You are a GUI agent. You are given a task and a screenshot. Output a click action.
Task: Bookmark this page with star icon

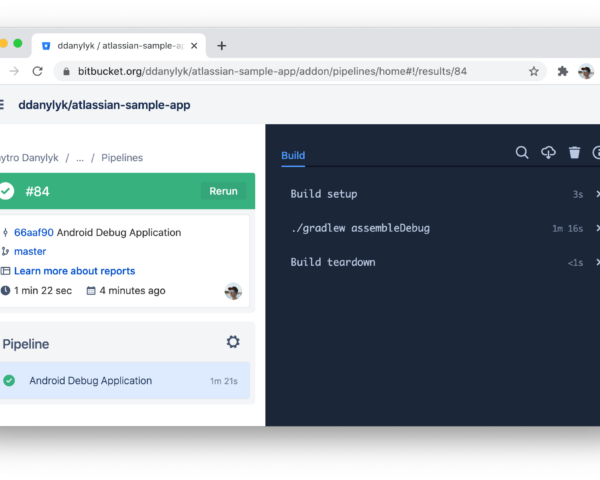pyautogui.click(x=534, y=72)
